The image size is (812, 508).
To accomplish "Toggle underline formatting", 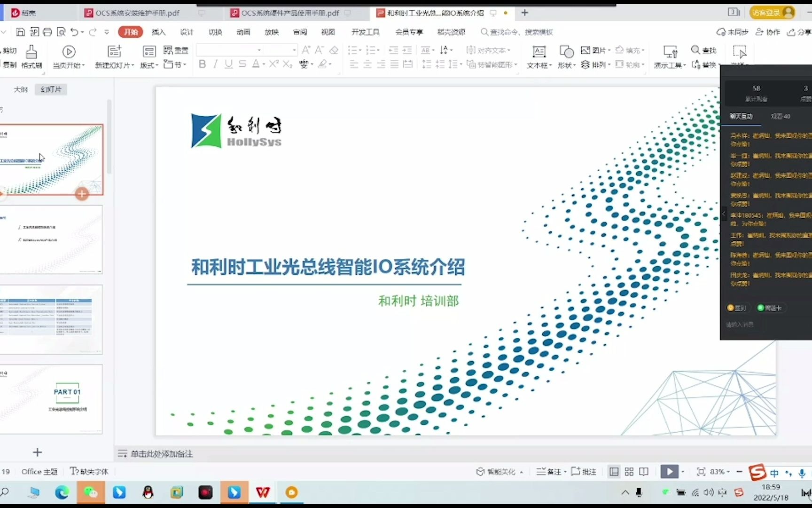I will click(x=228, y=64).
